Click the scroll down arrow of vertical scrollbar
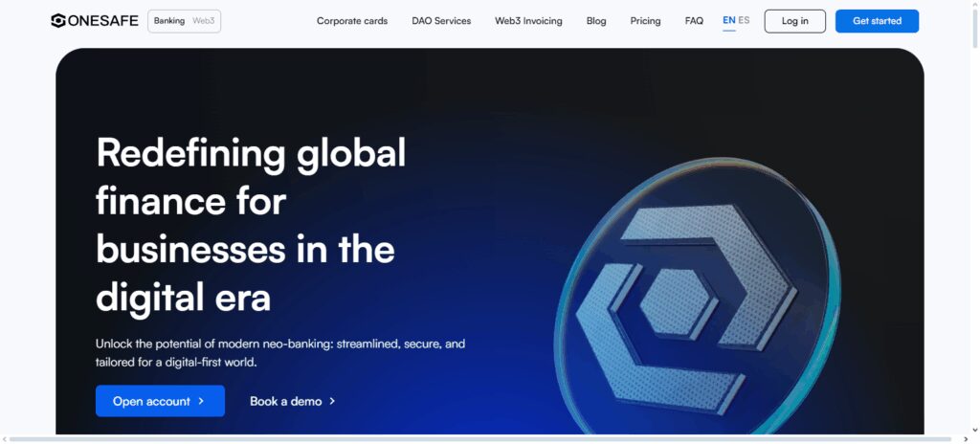 click(974, 431)
